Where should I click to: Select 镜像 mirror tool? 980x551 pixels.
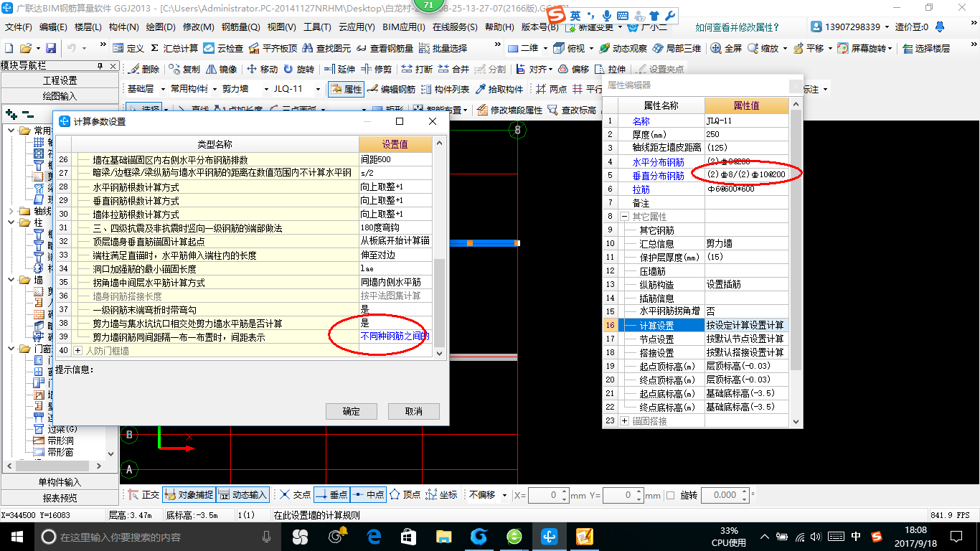222,70
